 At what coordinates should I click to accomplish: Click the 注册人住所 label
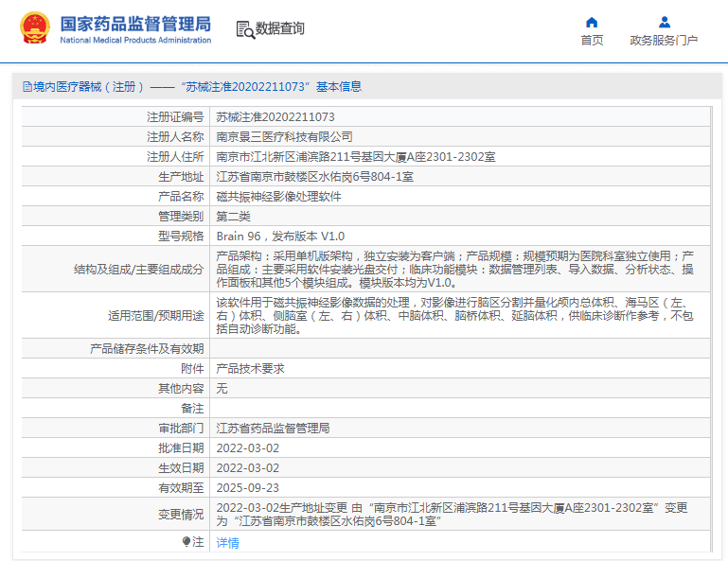coord(175,157)
